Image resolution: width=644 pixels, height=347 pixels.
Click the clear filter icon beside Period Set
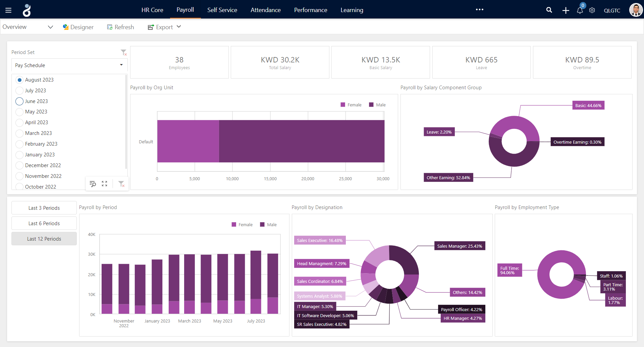123,52
